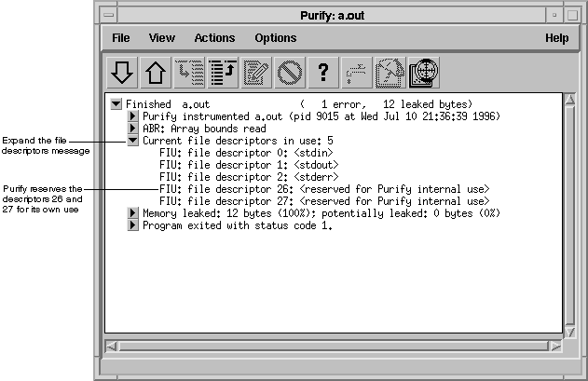This screenshot has height=381, width=588.
Task: Select FIU file descriptor 1 stdout row
Action: (x=249, y=165)
